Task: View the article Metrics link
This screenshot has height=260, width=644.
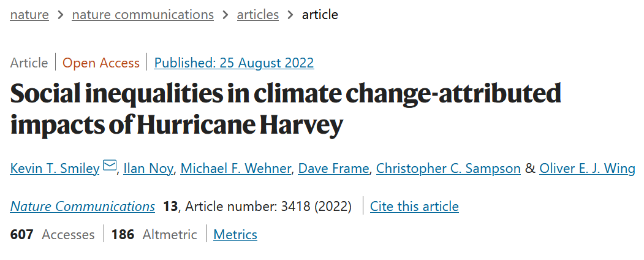Action: pos(235,234)
